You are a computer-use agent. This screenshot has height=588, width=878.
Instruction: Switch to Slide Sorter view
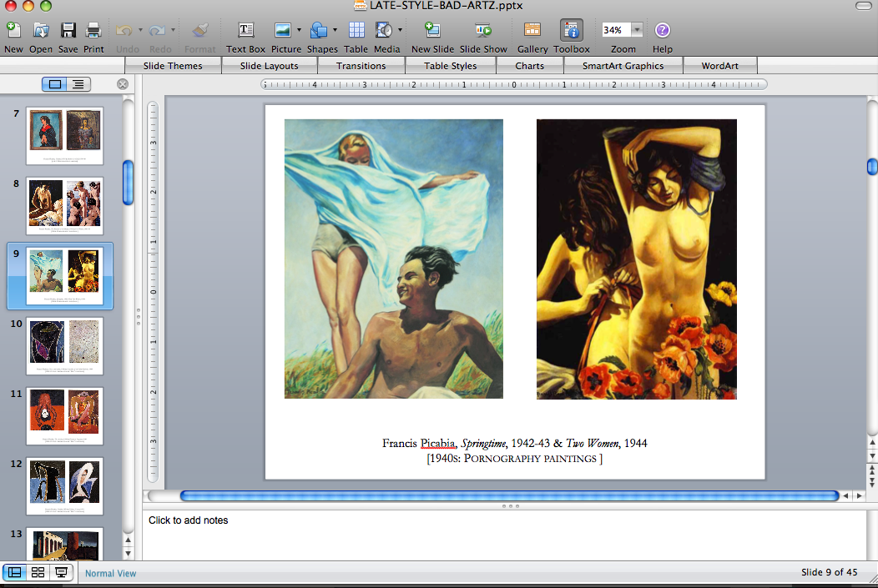point(38,572)
